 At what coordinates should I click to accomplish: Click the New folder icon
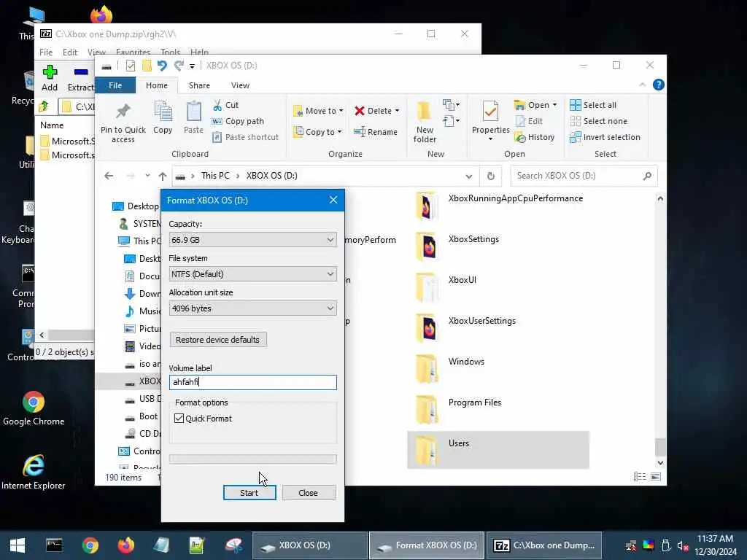tap(424, 112)
